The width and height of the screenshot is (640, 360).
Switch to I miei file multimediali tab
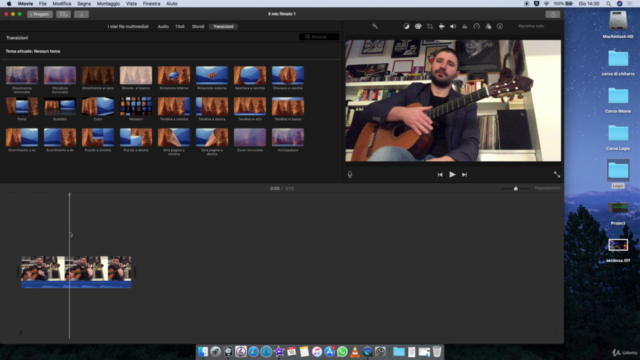click(x=128, y=27)
